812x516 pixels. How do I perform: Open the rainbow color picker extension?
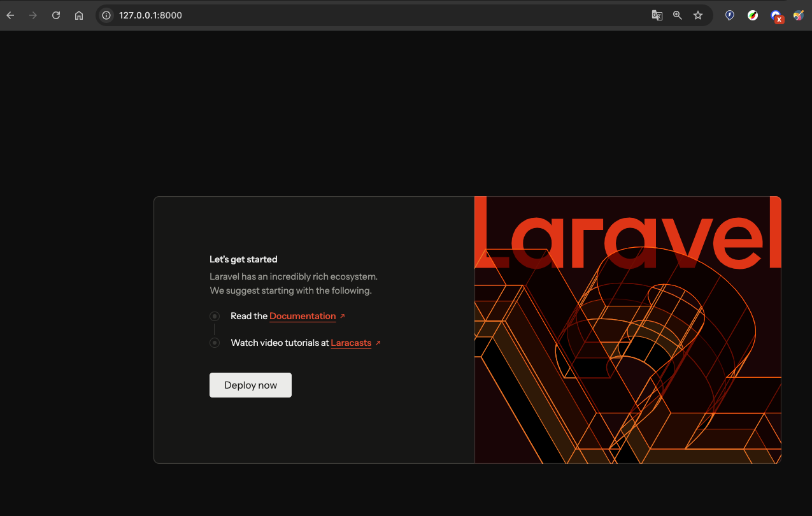click(x=753, y=15)
